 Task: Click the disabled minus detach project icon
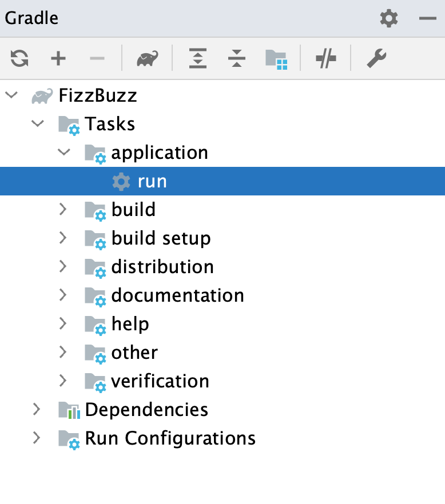(x=97, y=58)
